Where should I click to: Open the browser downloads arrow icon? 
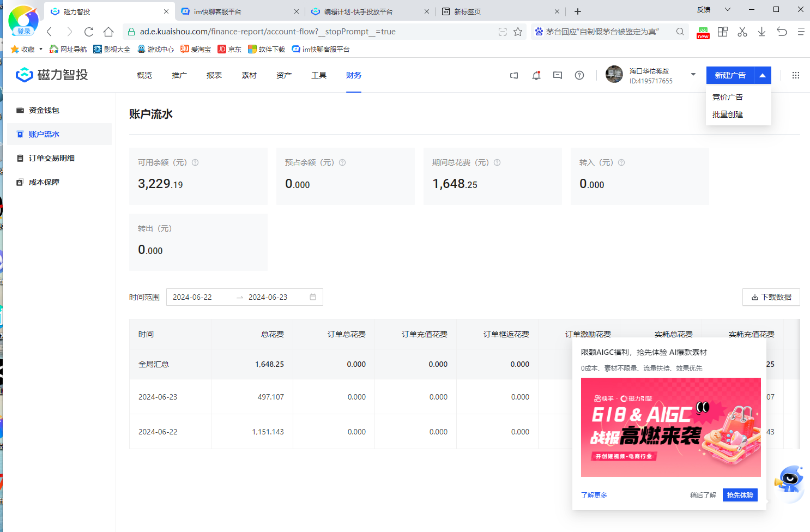(762, 32)
